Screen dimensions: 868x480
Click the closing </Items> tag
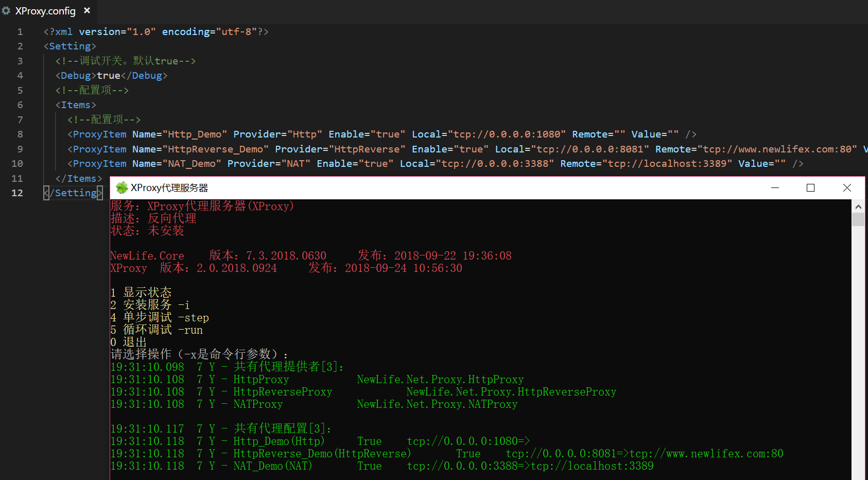79,179
